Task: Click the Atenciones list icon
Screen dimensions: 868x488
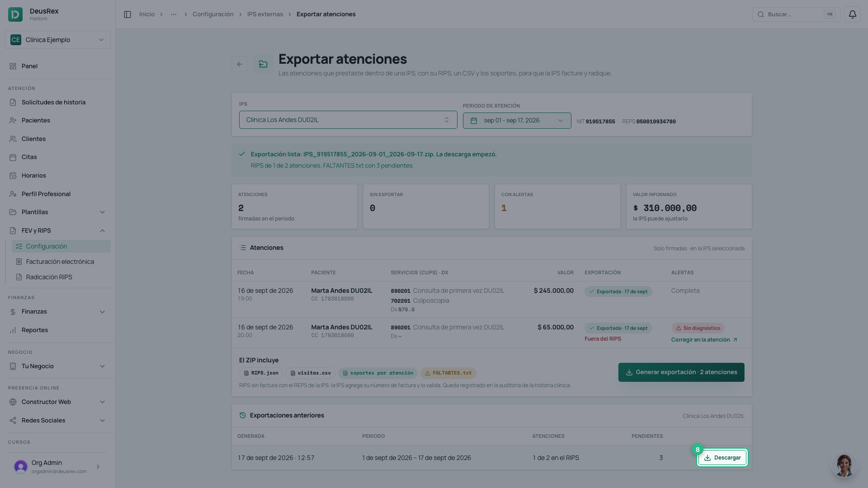Action: [243, 248]
